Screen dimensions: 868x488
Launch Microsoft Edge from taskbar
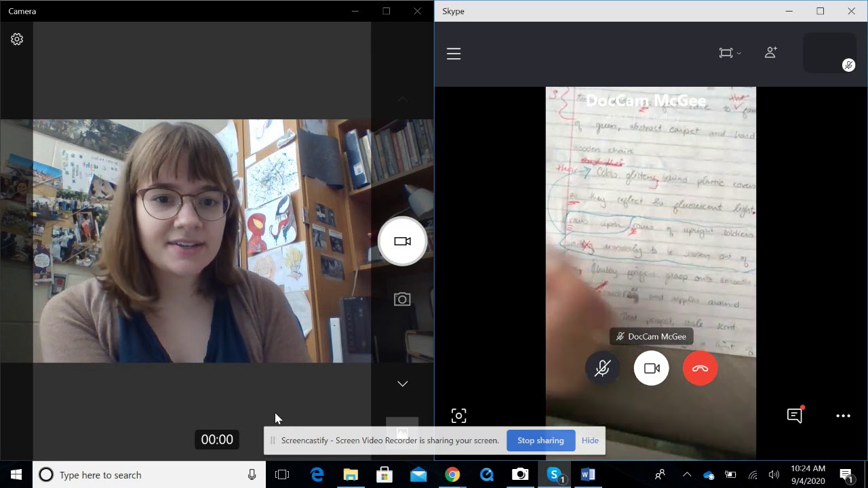[x=317, y=475]
